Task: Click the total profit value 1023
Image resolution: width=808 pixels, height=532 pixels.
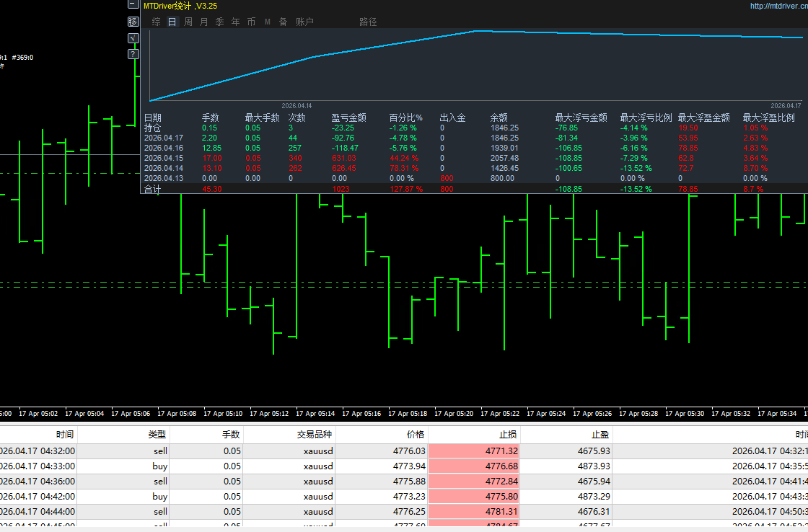Action: 341,189
